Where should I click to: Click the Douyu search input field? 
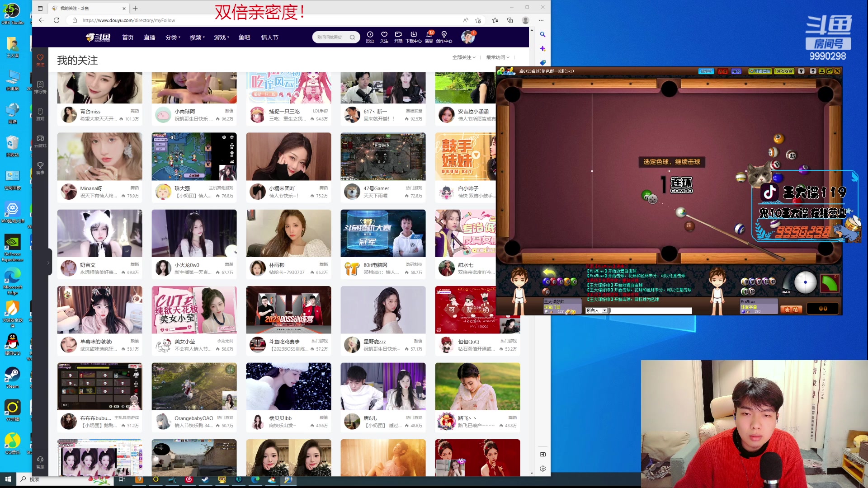pyautogui.click(x=332, y=38)
